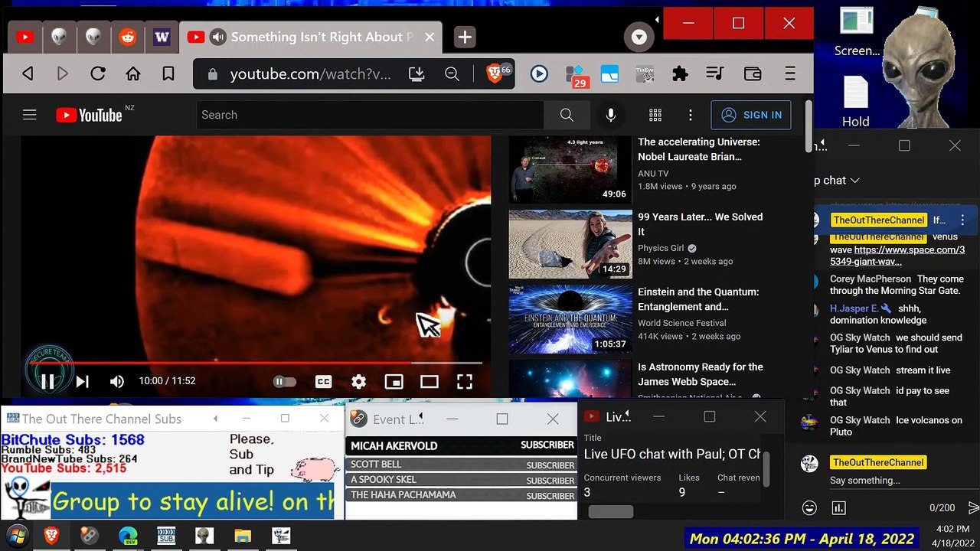Open the YouTube guide hamburger menu
This screenshot has width=980, height=551.
30,115
